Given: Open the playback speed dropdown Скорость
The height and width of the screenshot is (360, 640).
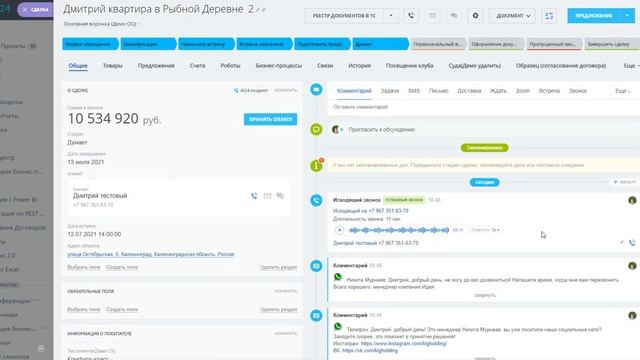Looking at the screenshot, I should click(485, 230).
